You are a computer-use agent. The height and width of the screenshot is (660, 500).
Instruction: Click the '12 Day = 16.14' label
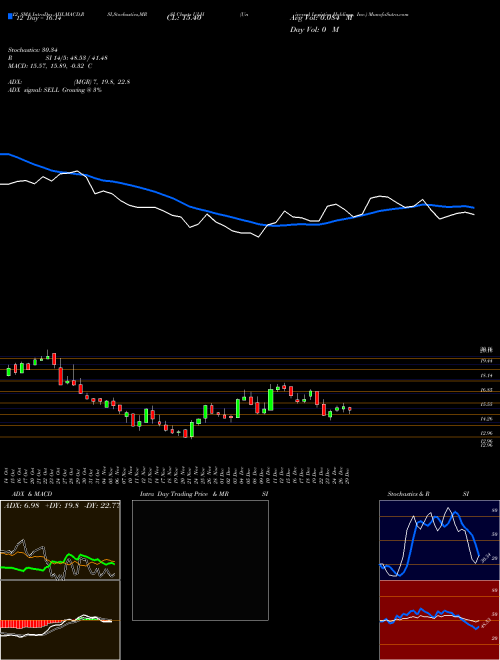(x=38, y=19)
